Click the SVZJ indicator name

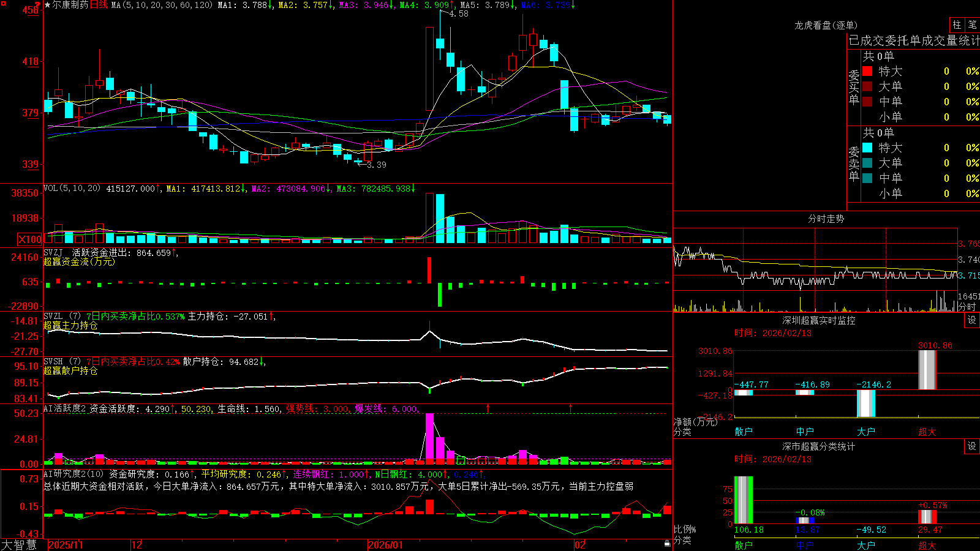point(53,252)
